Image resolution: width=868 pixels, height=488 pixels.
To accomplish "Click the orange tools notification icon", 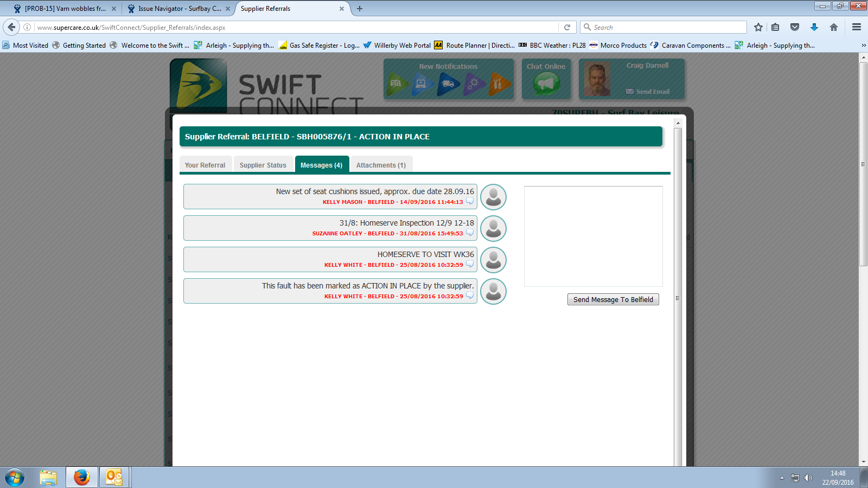I will (x=500, y=84).
